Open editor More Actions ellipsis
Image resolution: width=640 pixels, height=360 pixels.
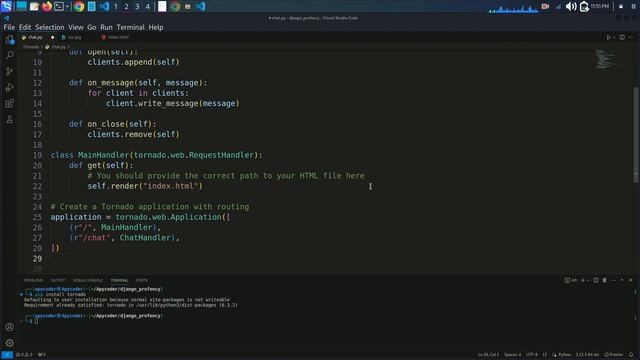pos(631,37)
